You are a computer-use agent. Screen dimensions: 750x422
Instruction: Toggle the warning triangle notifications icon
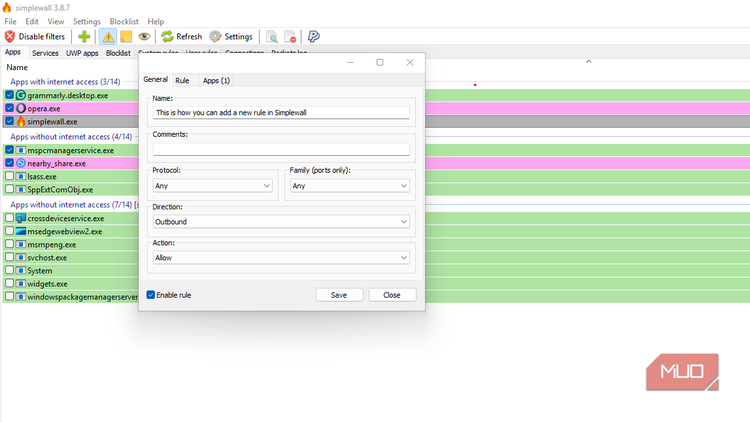point(108,36)
